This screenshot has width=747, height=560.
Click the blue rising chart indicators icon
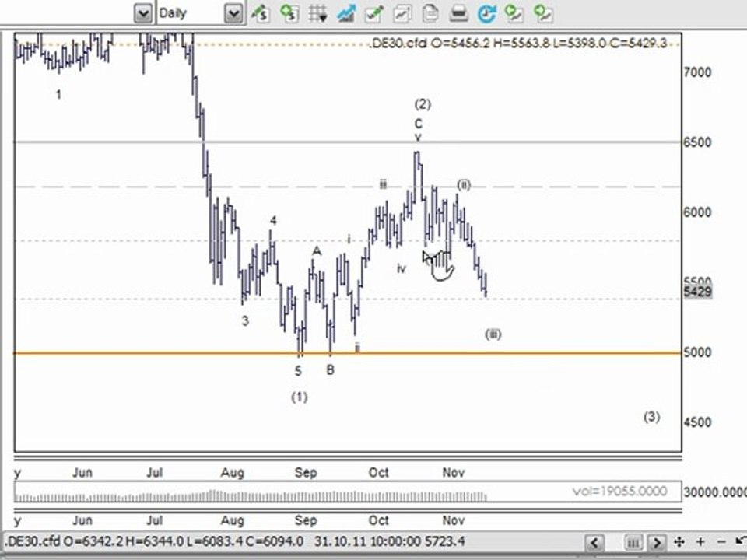pos(345,13)
